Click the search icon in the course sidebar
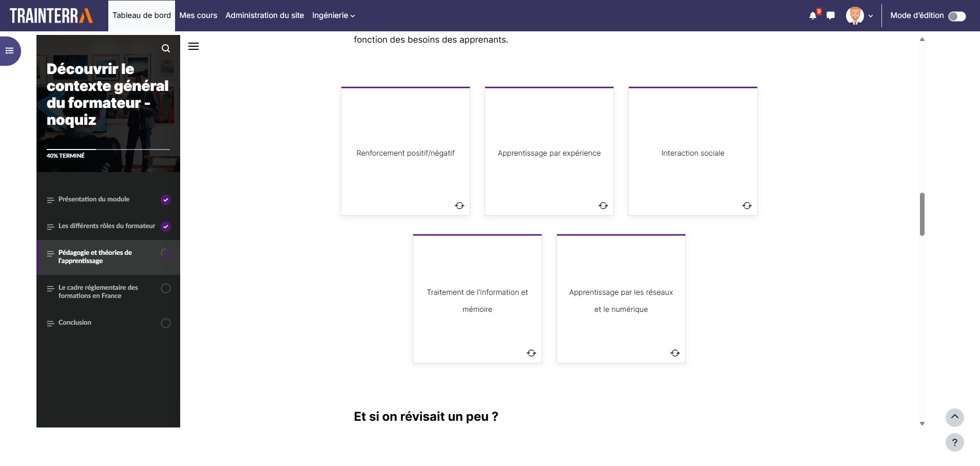Image resolution: width=980 pixels, height=466 pixels. 166,48
